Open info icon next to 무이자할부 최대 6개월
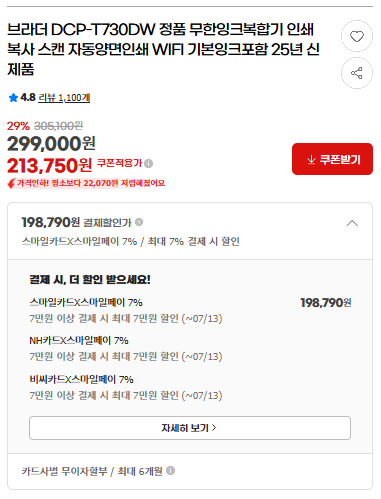 [170, 470]
